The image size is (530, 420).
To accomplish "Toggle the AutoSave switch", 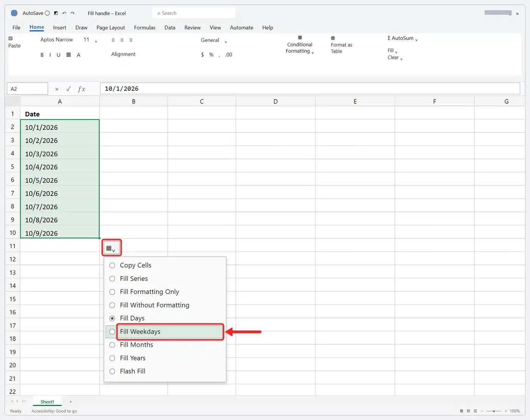I will click(47, 13).
